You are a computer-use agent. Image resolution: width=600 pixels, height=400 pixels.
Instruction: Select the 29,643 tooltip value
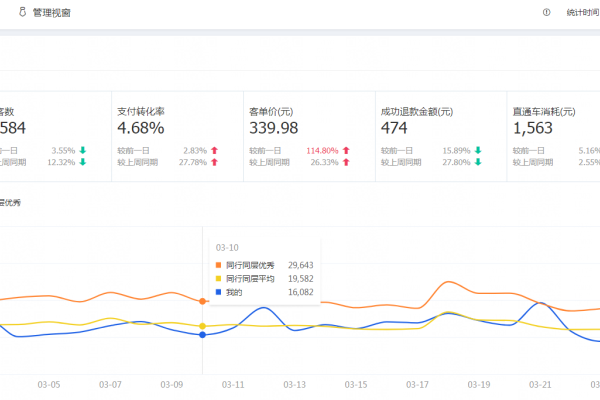tap(301, 265)
